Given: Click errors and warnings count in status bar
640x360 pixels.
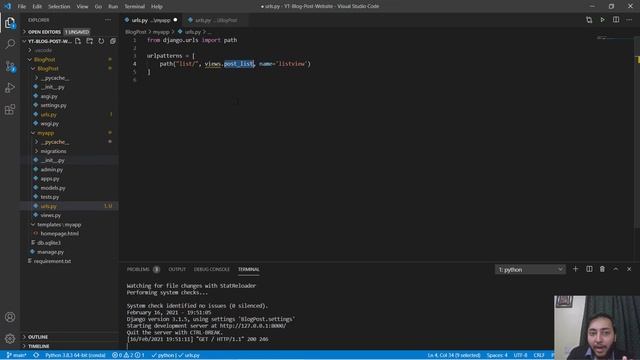Looking at the screenshot, I should [128, 355].
